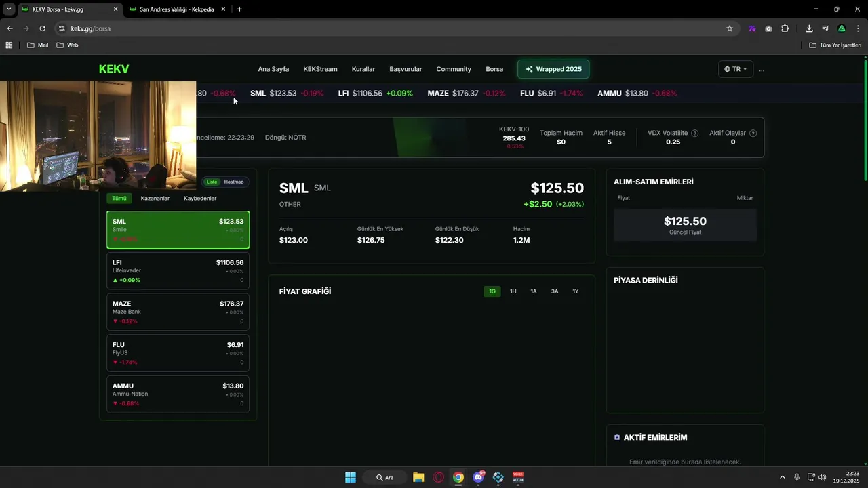The image size is (868, 488).
Task: Set chart range to 1H
Action: (513, 291)
